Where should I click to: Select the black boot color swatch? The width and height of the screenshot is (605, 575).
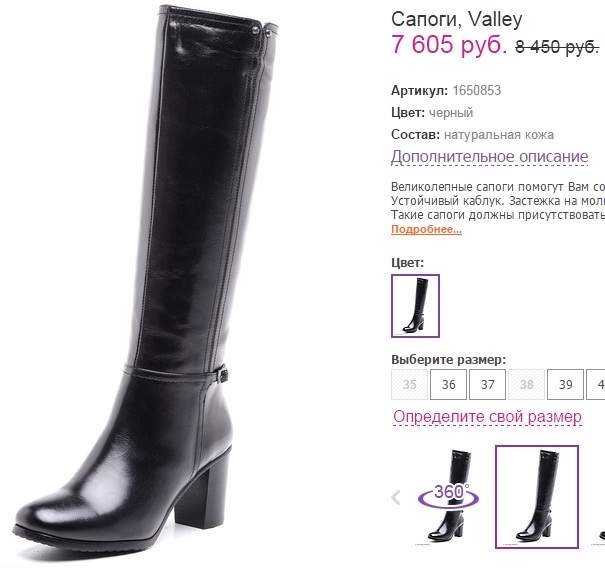(x=415, y=306)
